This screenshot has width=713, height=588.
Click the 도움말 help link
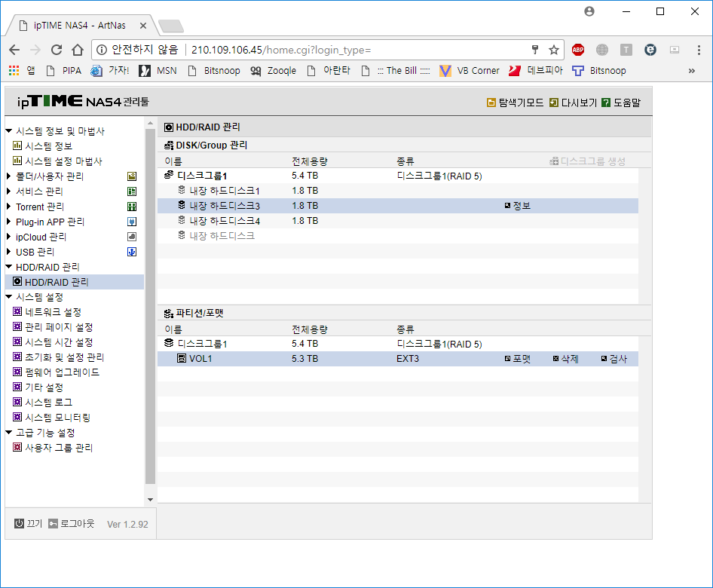[621, 103]
